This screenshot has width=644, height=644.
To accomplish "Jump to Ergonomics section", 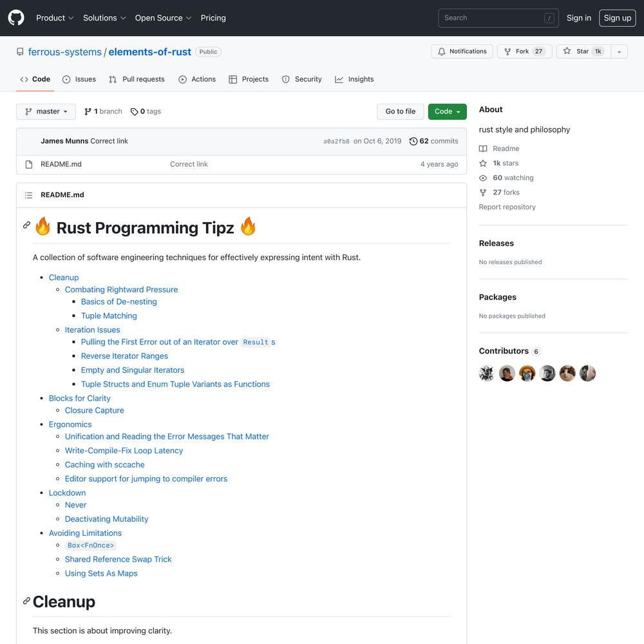I will coord(70,424).
